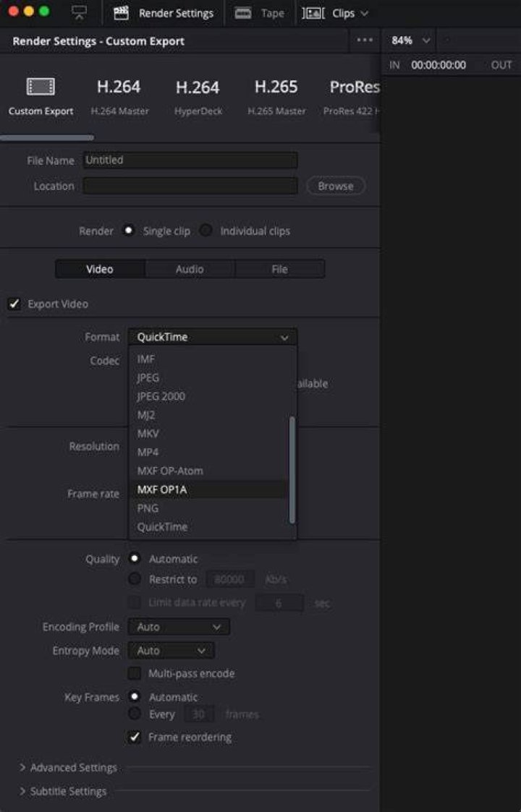Image resolution: width=521 pixels, height=812 pixels.
Task: Choose MKV from format list
Action: click(208, 433)
